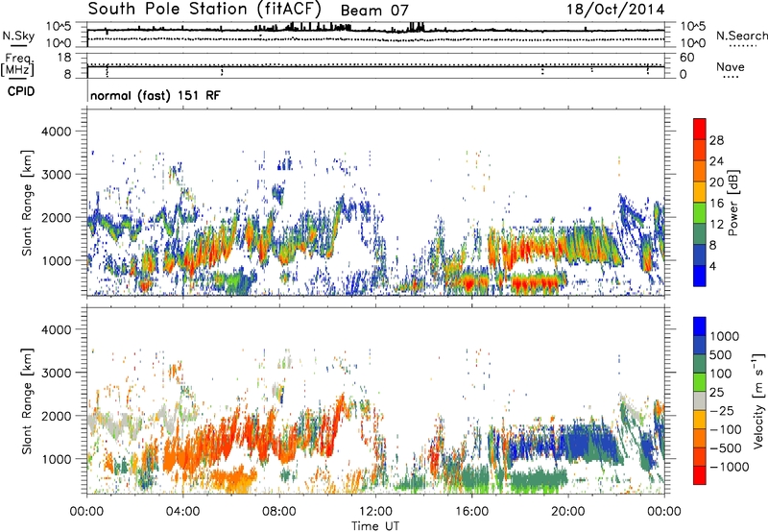
Task: Click the '4' tick on Power scale
Action: coord(712,266)
